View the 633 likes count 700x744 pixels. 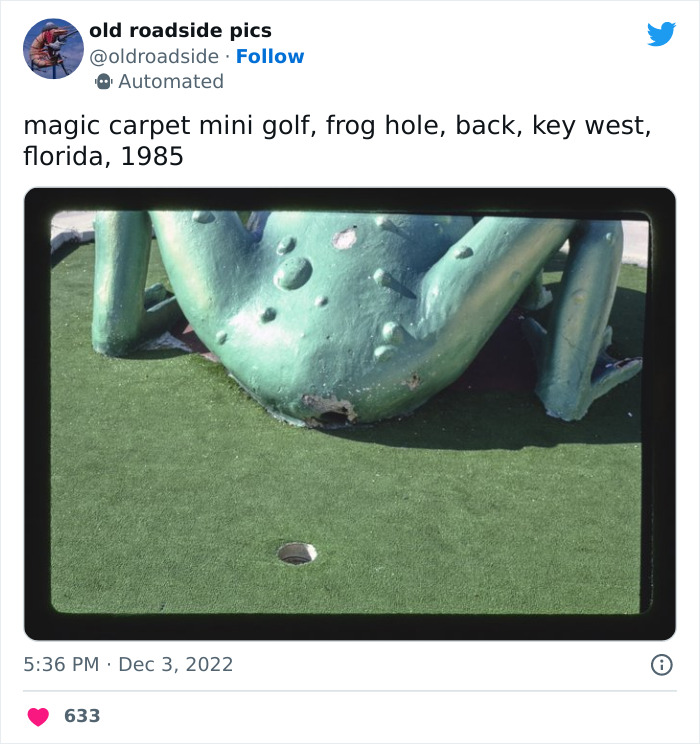82,716
